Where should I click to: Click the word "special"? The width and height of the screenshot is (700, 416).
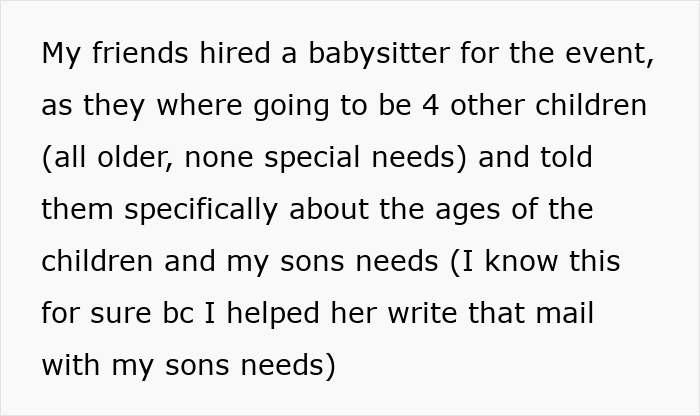click(x=312, y=158)
